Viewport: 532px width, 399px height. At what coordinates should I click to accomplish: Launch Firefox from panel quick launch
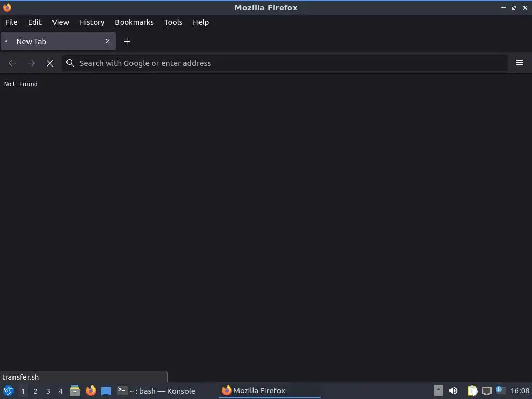90,391
